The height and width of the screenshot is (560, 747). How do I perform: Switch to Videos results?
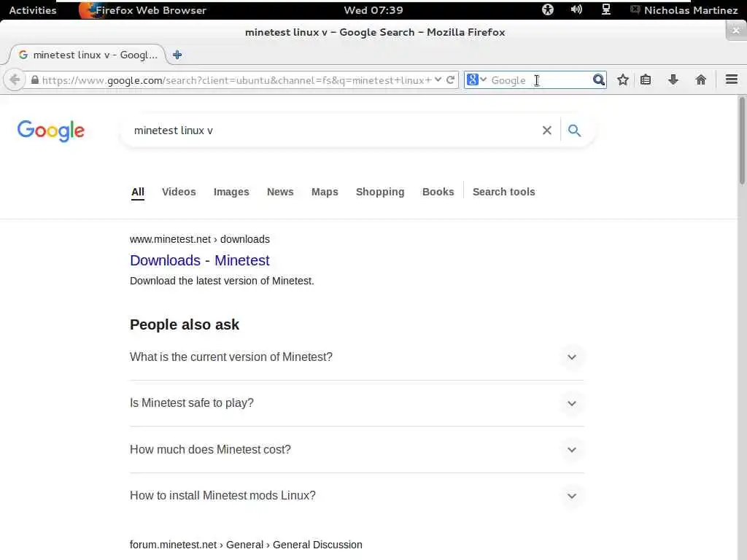tap(179, 192)
